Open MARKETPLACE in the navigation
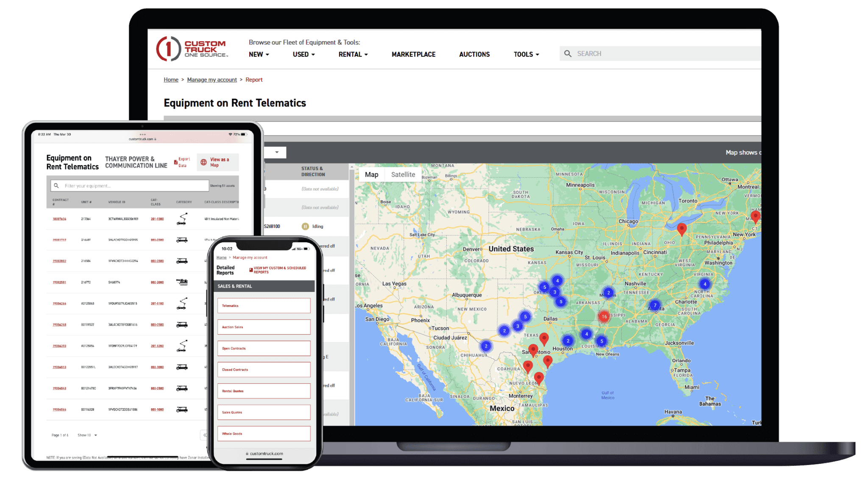The height and width of the screenshot is (482, 868). click(x=413, y=54)
